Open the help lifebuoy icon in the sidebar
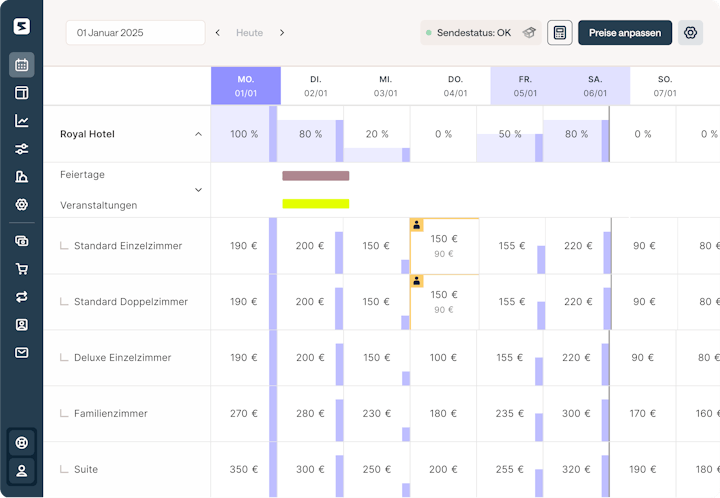Image resolution: width=720 pixels, height=498 pixels. [x=22, y=443]
